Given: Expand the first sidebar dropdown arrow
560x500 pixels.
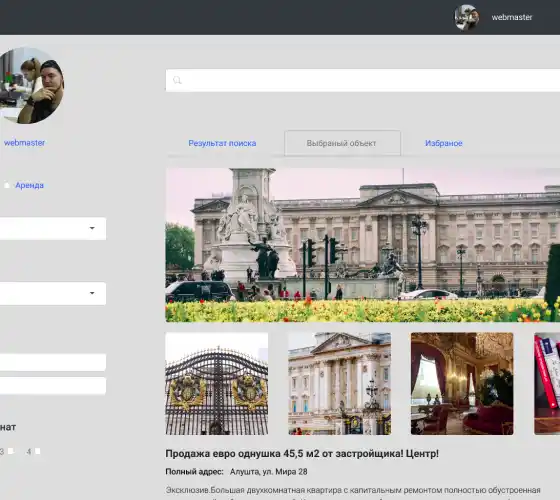Looking at the screenshot, I should 92,228.
